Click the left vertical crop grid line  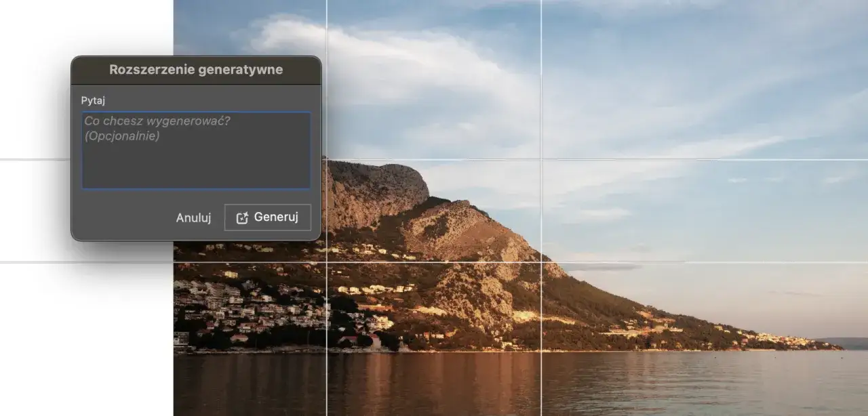(327, 305)
